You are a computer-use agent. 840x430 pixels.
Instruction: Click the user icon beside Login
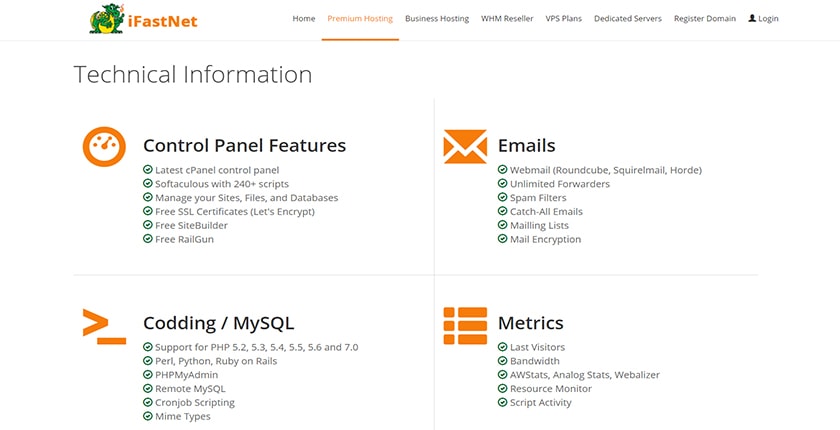[x=752, y=18]
